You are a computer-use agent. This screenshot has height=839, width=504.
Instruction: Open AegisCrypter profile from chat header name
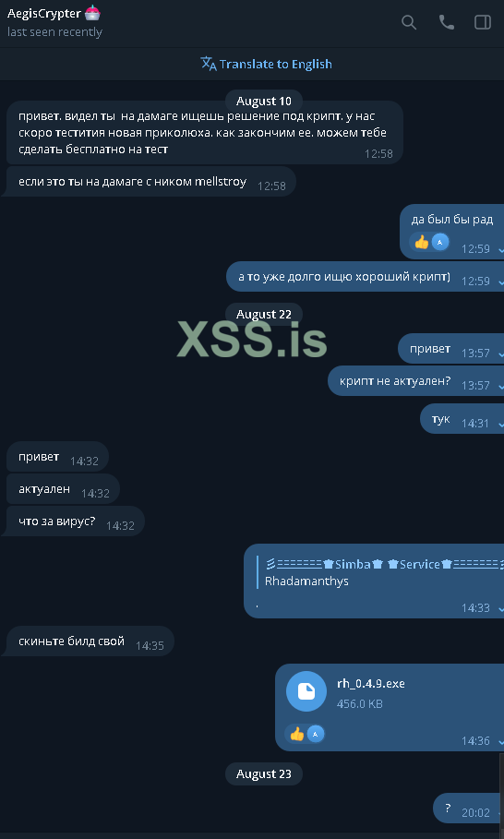(x=44, y=13)
